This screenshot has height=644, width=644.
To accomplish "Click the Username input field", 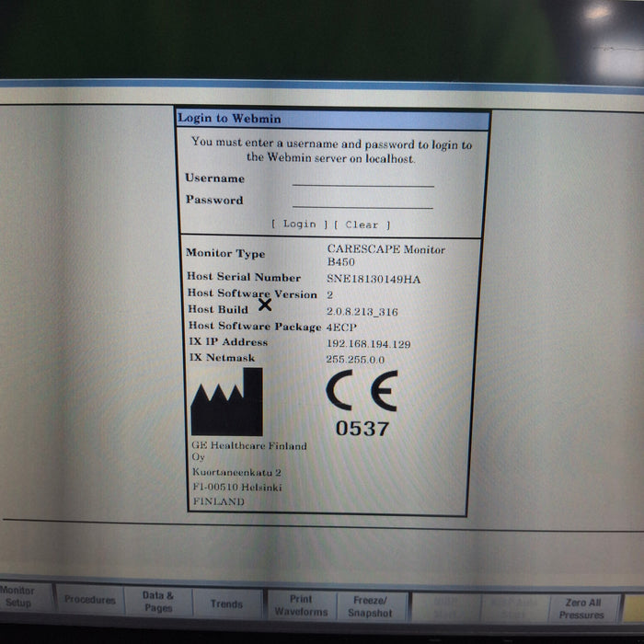I will (362, 179).
